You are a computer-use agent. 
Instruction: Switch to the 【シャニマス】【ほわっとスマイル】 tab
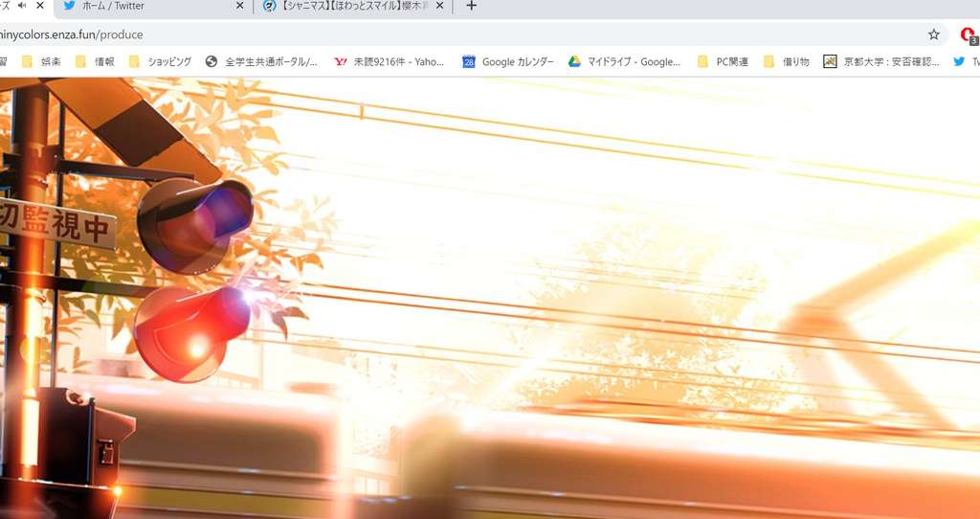[x=353, y=6]
